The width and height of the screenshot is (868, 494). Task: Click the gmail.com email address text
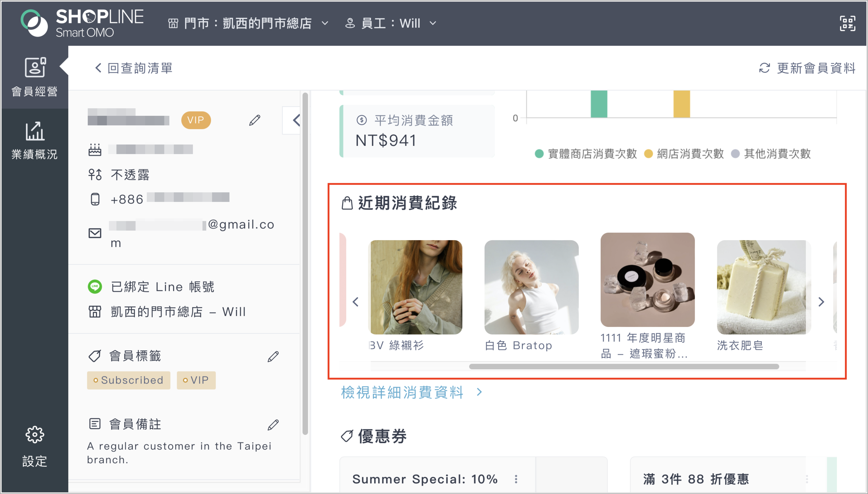coord(192,234)
